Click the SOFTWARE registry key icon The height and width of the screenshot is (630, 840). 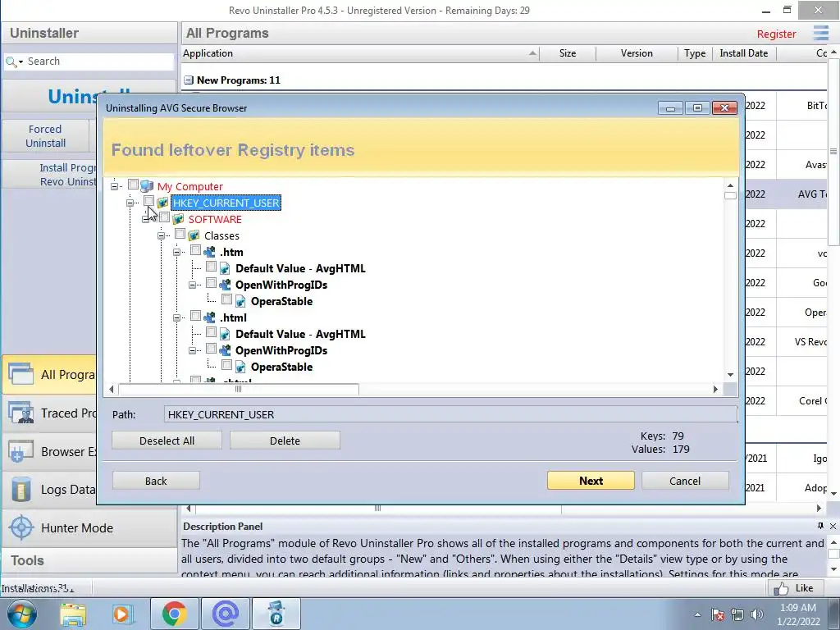pos(178,219)
